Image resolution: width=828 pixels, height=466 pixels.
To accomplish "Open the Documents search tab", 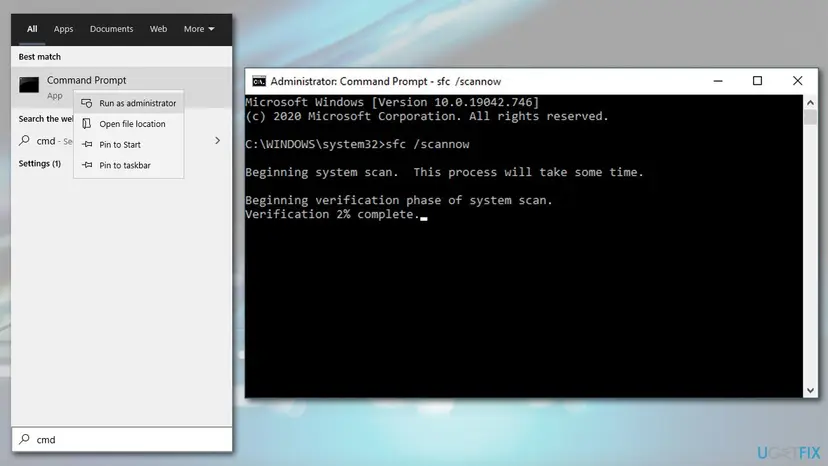I will click(x=111, y=29).
